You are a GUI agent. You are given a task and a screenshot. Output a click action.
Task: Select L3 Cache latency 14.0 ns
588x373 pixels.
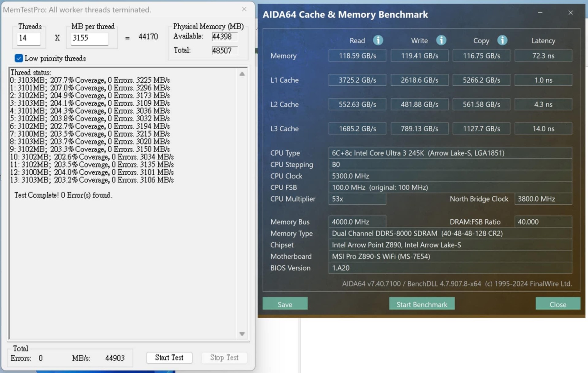(543, 129)
